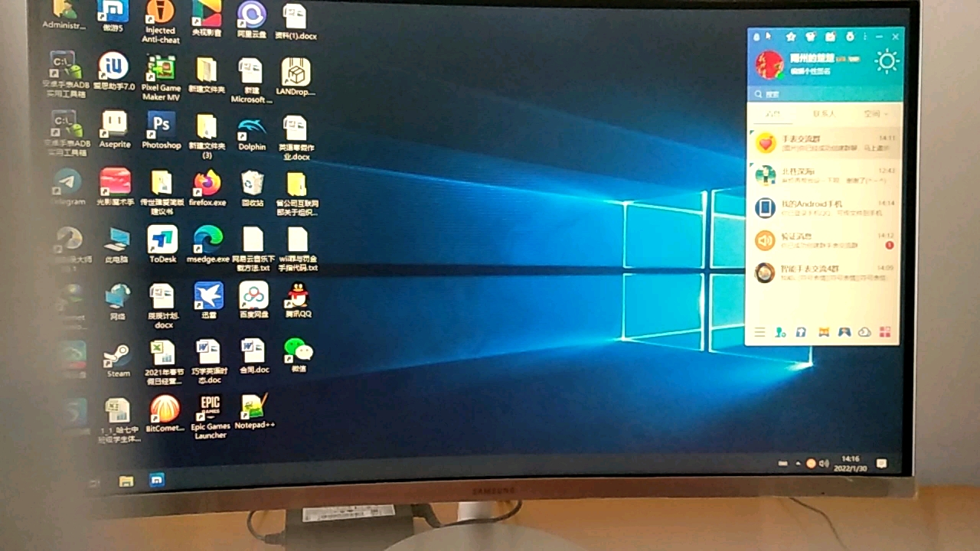Launch firefox.exe from the desktop
The height and width of the screenshot is (551, 980).
(x=207, y=187)
